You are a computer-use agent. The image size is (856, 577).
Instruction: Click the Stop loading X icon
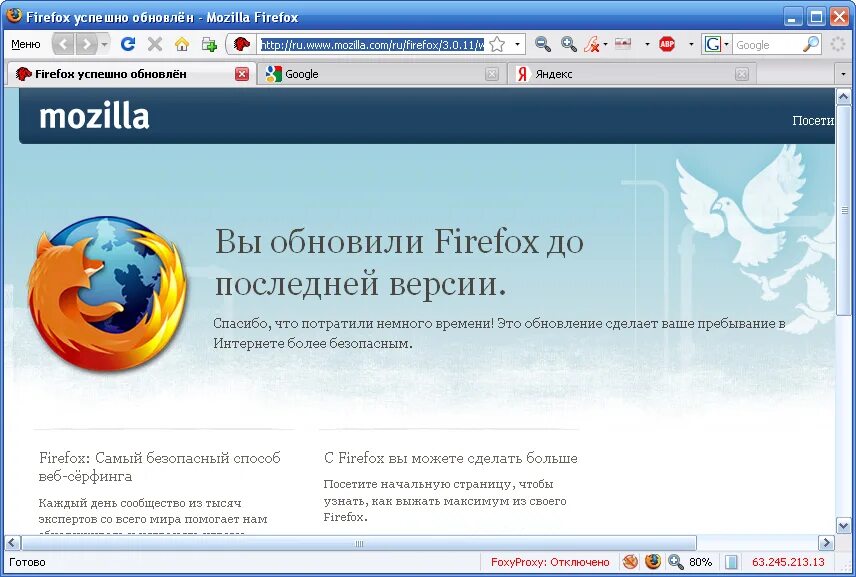pos(155,44)
